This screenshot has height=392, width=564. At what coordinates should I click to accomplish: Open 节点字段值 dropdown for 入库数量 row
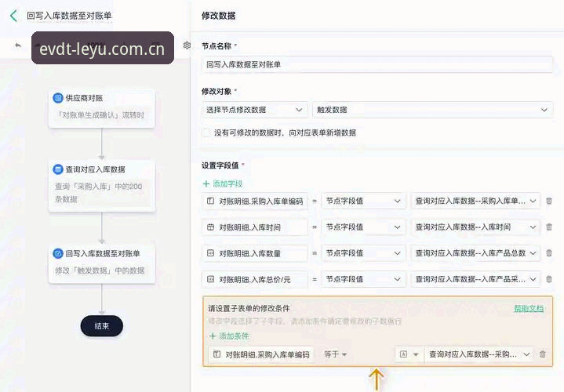coord(363,253)
